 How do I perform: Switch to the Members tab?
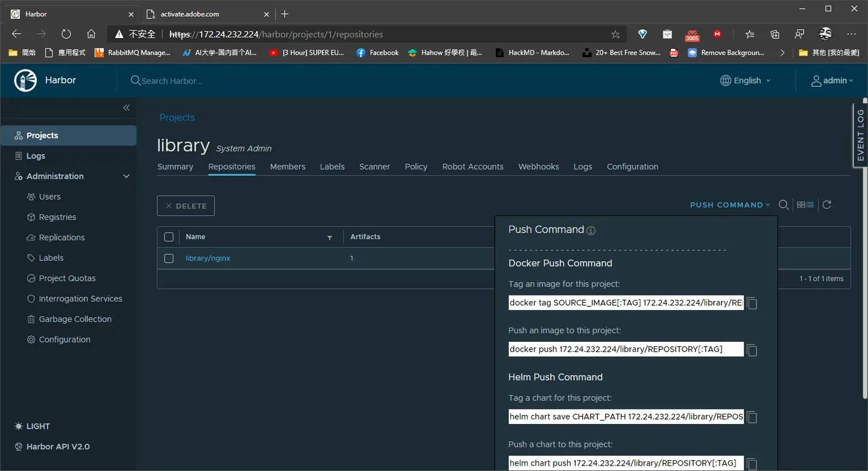pyautogui.click(x=288, y=167)
